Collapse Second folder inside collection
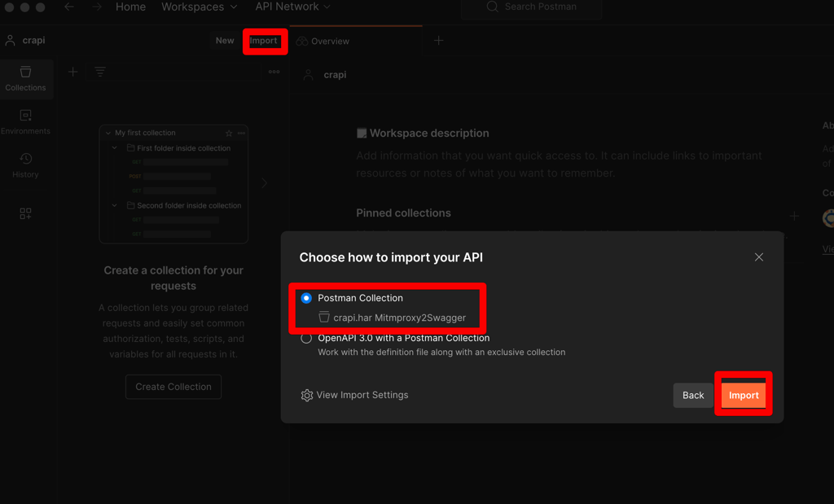 pyautogui.click(x=114, y=205)
